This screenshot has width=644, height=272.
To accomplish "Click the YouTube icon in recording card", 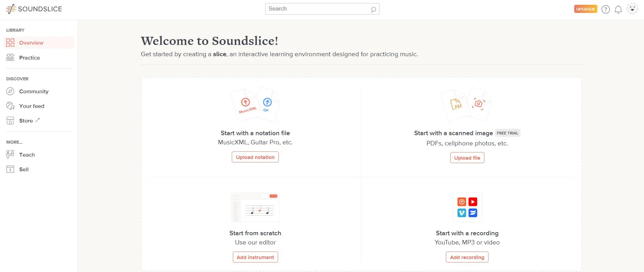I will 473,202.
